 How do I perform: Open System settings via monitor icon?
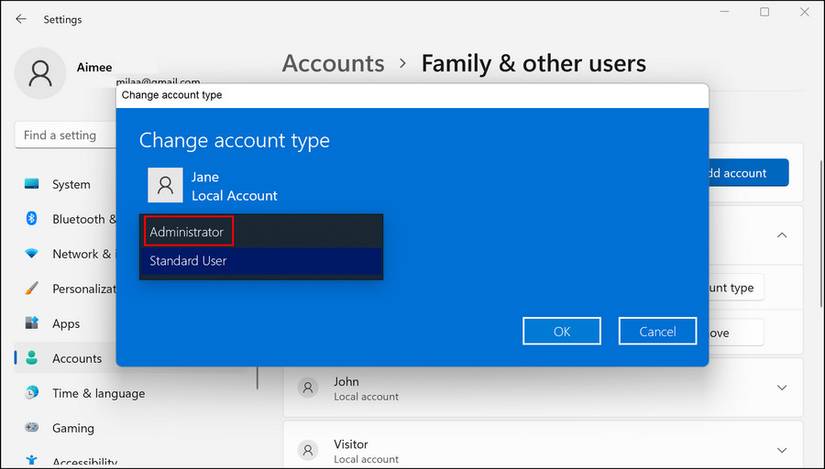(32, 184)
